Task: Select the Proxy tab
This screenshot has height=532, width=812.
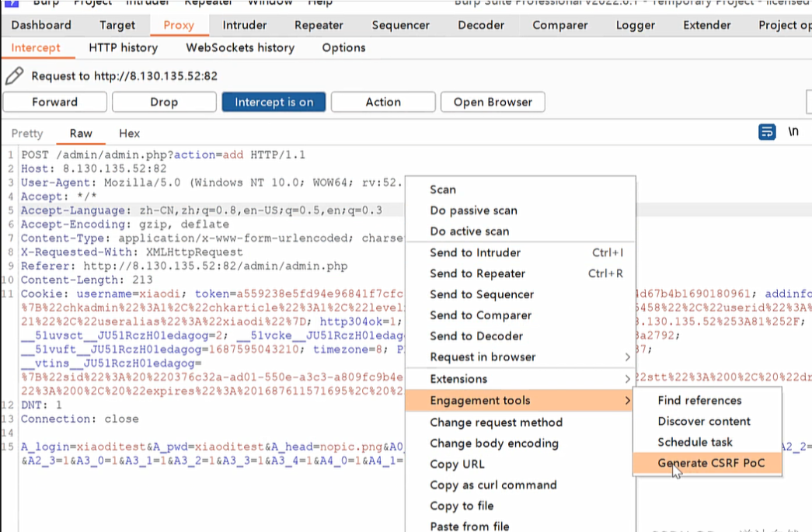Action: tap(179, 25)
